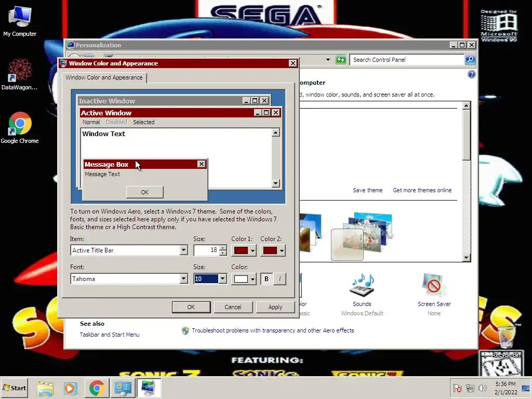Click OK in Window Color dialog
The width and height of the screenshot is (532, 399).
pyautogui.click(x=191, y=307)
